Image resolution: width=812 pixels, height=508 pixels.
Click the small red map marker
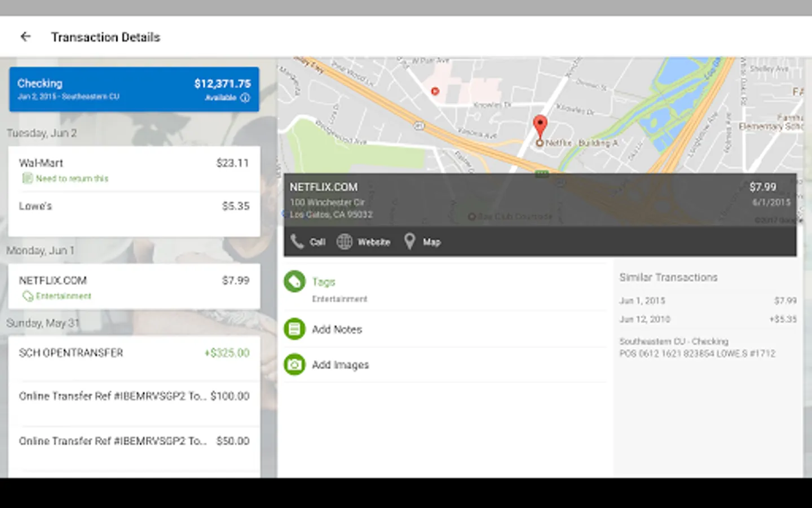pyautogui.click(x=435, y=91)
